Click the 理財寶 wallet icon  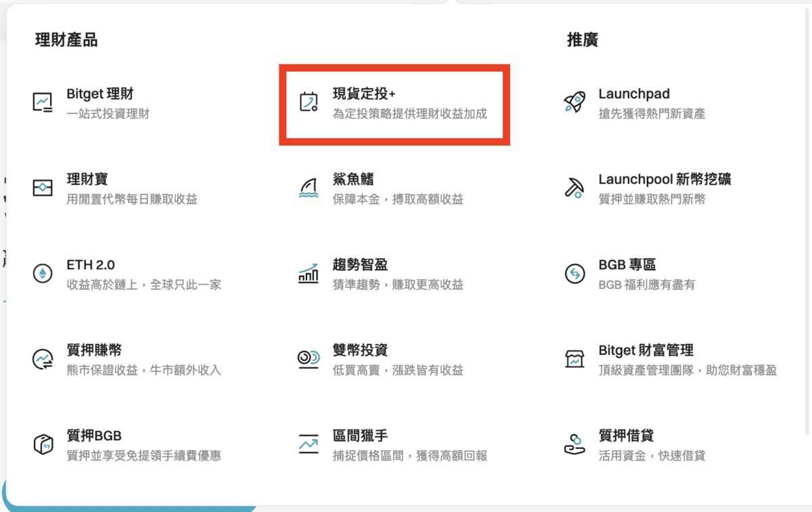point(42,187)
